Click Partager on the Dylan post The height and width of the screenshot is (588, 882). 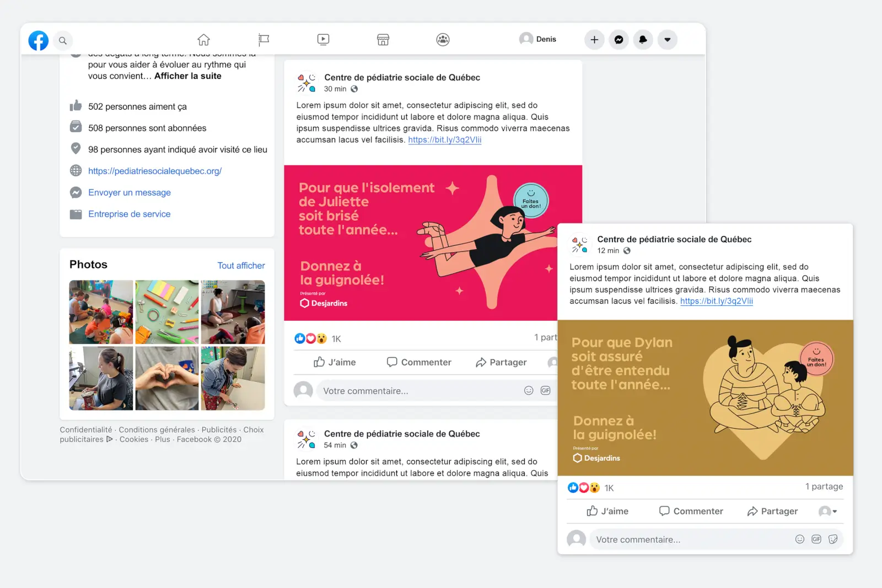(772, 511)
